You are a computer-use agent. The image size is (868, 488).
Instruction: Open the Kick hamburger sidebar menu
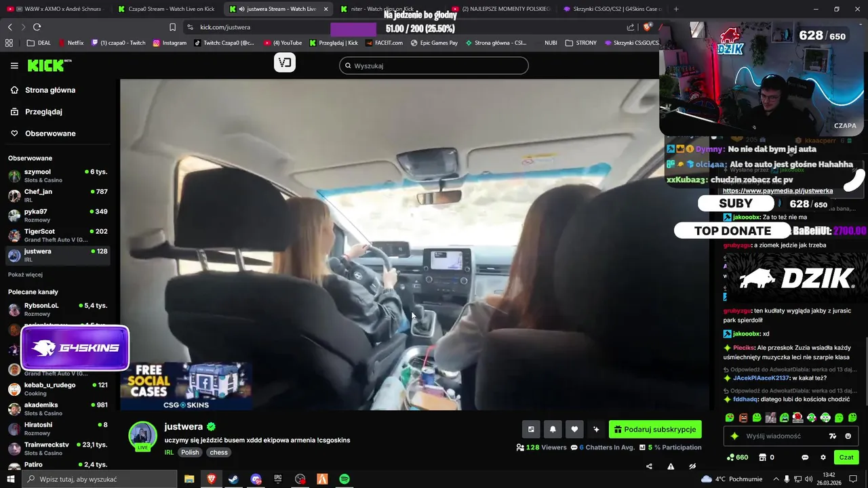coord(14,66)
